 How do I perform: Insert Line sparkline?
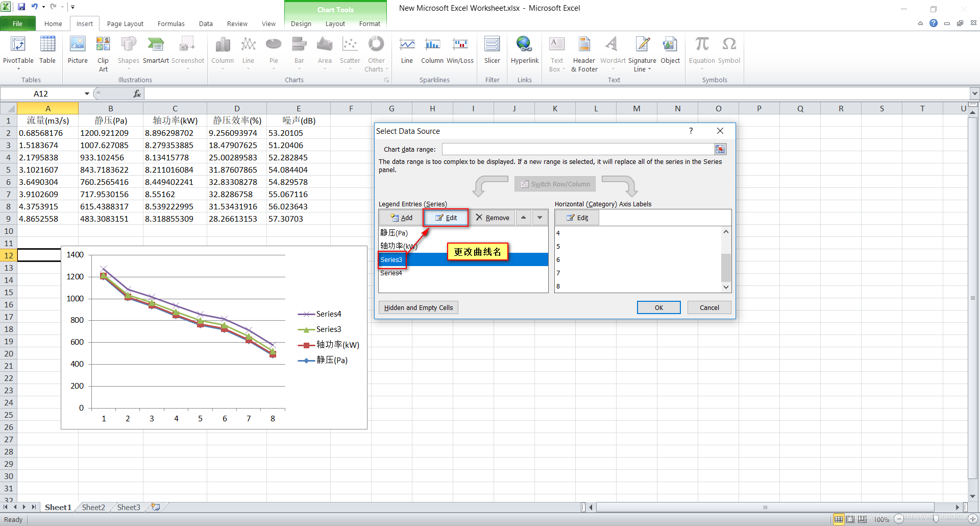pos(407,50)
